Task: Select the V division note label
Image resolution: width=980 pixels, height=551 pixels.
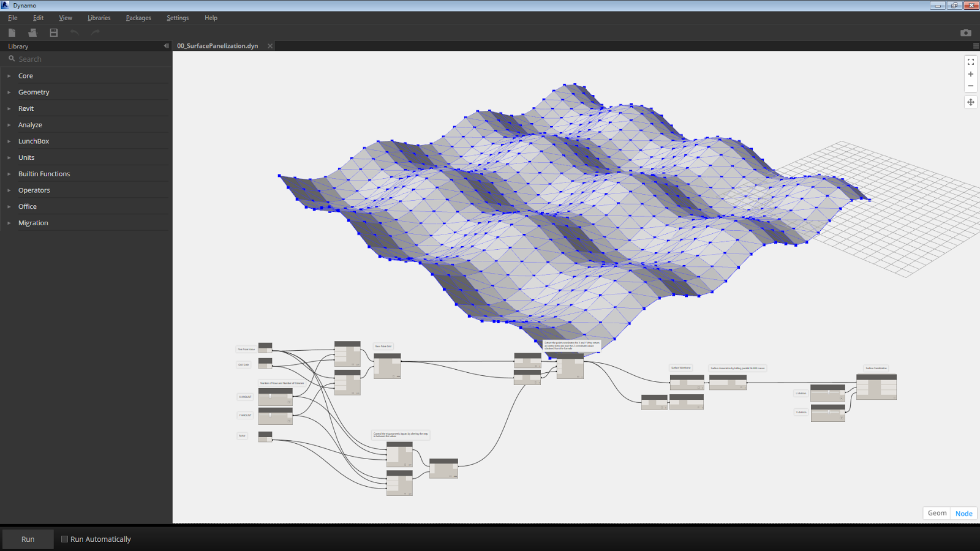Action: click(801, 412)
